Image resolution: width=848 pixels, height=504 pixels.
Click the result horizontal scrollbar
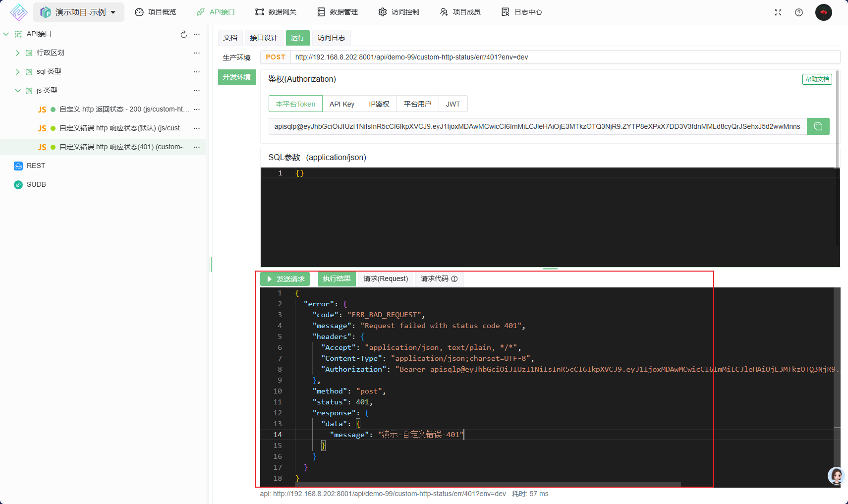tap(488, 484)
